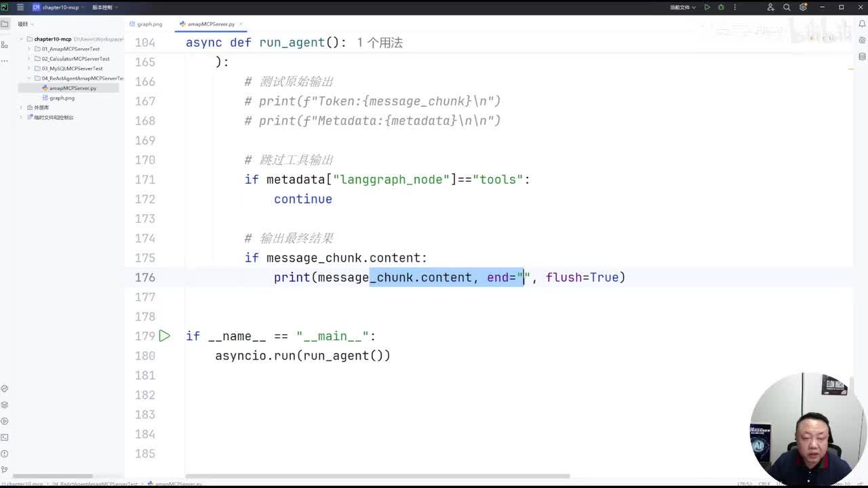Open the Structure tool window icon
Screen dimensions: 868x488
pyautogui.click(x=5, y=45)
